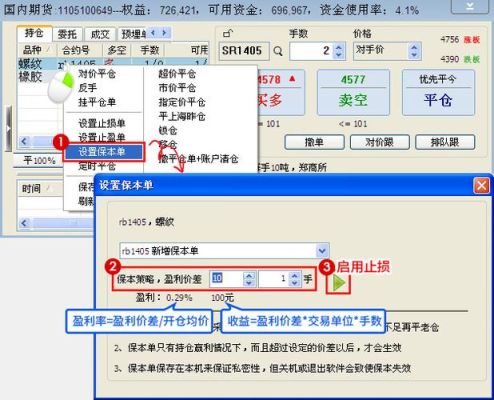Screen dimensions: 494x400
Task: Choose 平上海昨仓 from the context menu
Action: tap(182, 116)
